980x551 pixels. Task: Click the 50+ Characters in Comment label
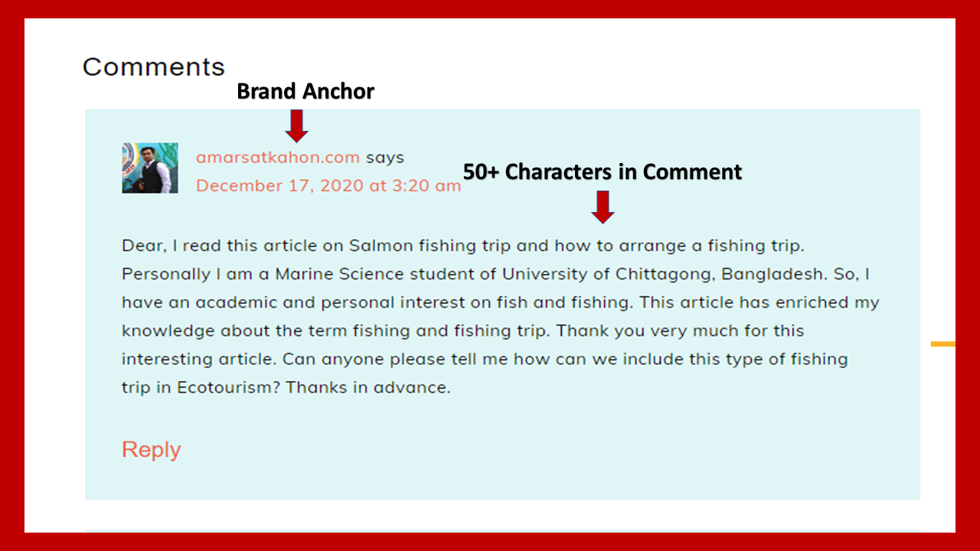click(x=602, y=172)
